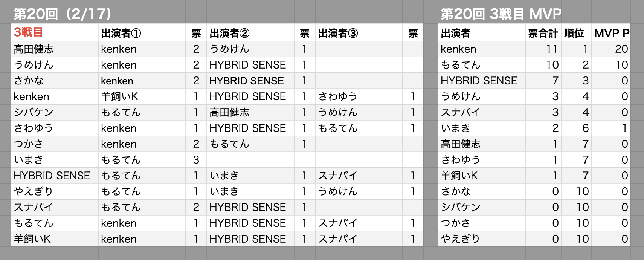Select the 出演者② column header
Image resolution: width=644 pixels, height=260 pixels.
pyautogui.click(x=229, y=33)
